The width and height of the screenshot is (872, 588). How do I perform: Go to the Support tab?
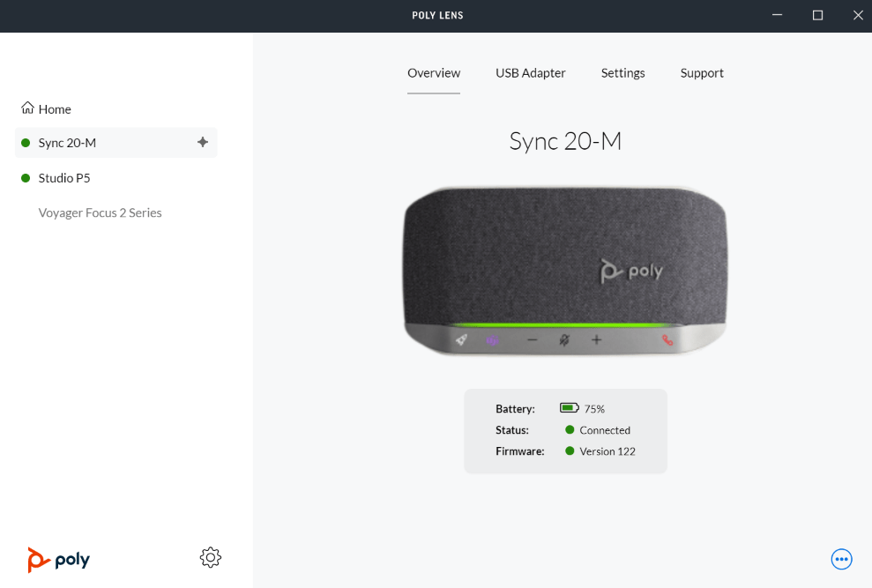[x=702, y=73]
